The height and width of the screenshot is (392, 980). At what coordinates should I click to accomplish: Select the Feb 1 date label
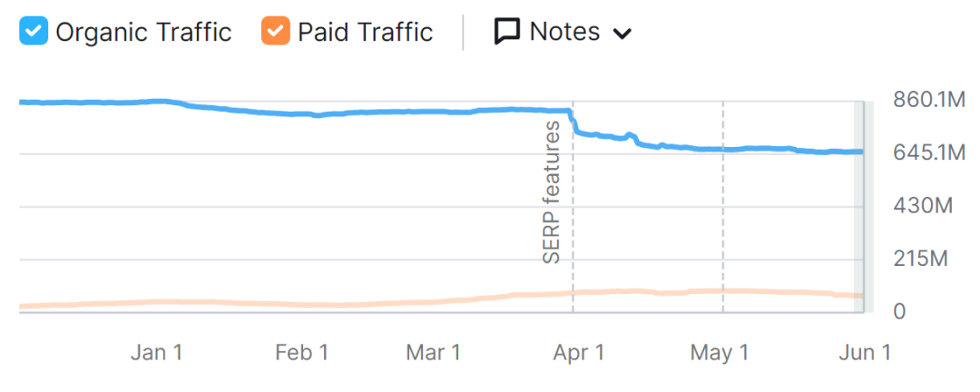(300, 353)
